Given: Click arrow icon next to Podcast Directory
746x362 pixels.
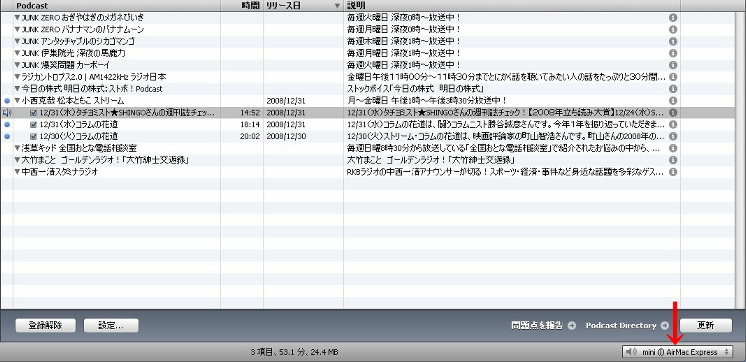Looking at the screenshot, I should [665, 325].
